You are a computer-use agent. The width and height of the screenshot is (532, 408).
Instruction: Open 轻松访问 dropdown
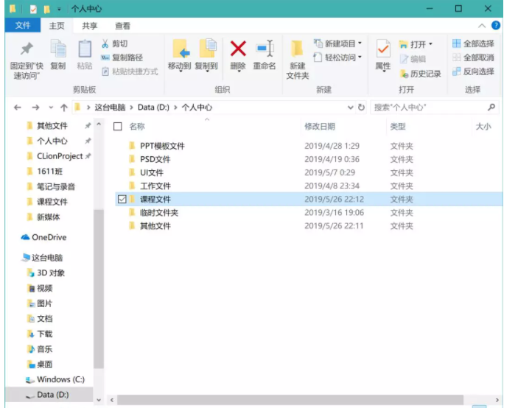[338, 57]
